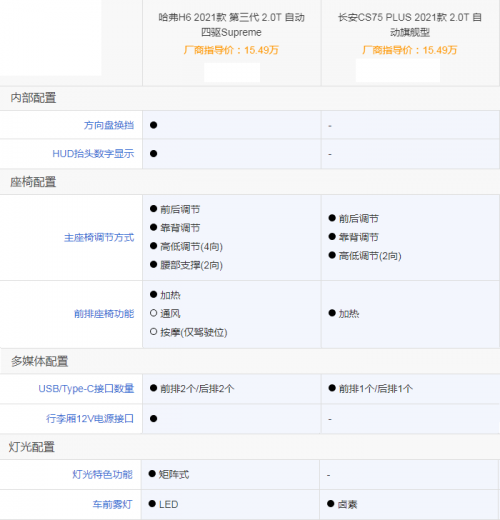500x520 pixels.
Task: Click the 哈弗H6 厂商指导价 15.49万 price
Action: click(x=231, y=50)
